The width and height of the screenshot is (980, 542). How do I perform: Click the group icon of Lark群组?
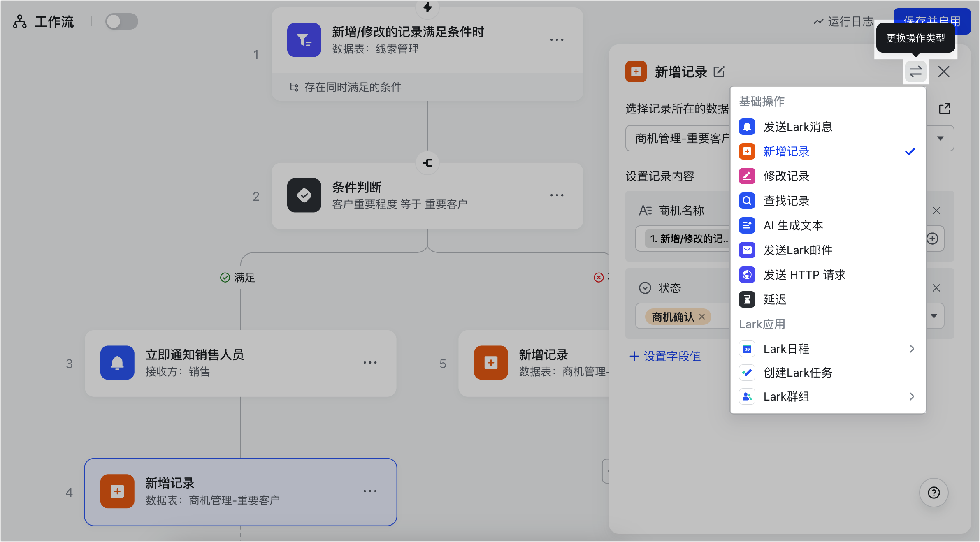pyautogui.click(x=747, y=396)
